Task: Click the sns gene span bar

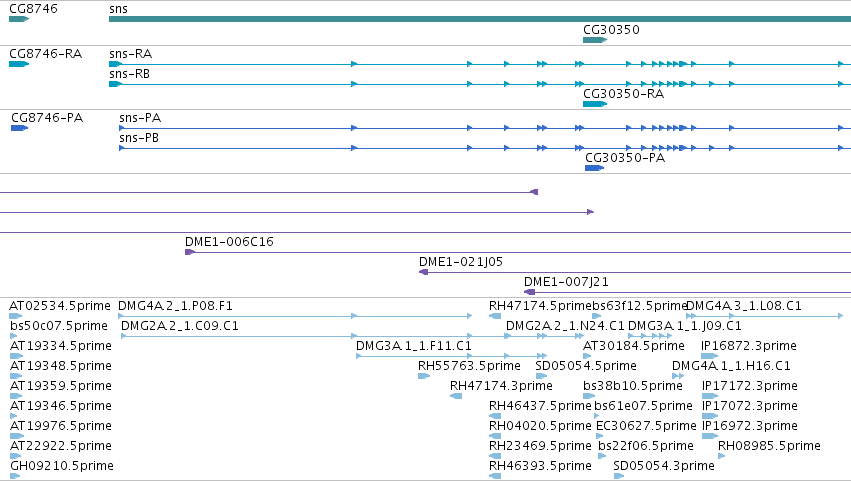Action: 480,19
